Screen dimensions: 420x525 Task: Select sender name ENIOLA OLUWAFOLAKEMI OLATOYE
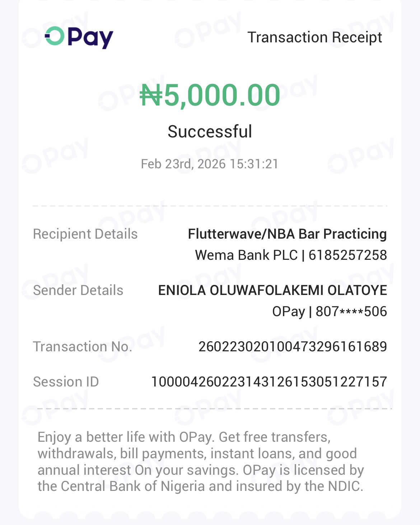click(272, 290)
